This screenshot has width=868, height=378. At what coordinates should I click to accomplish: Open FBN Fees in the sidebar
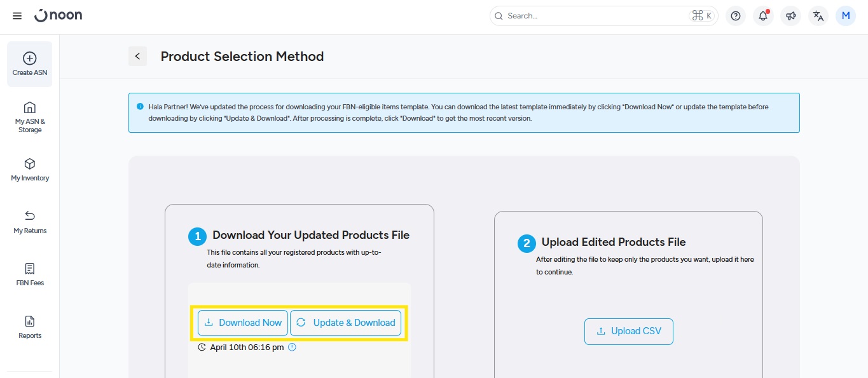pyautogui.click(x=30, y=274)
